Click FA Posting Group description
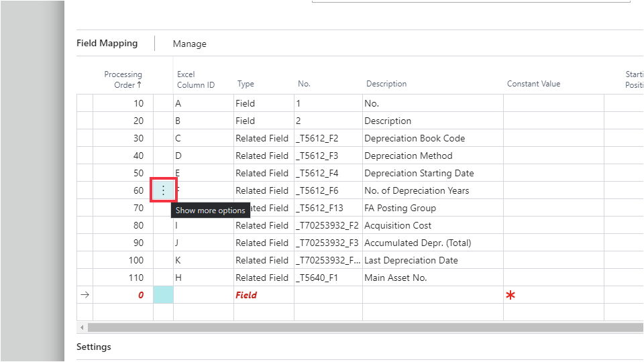644x362 pixels. coord(433,208)
